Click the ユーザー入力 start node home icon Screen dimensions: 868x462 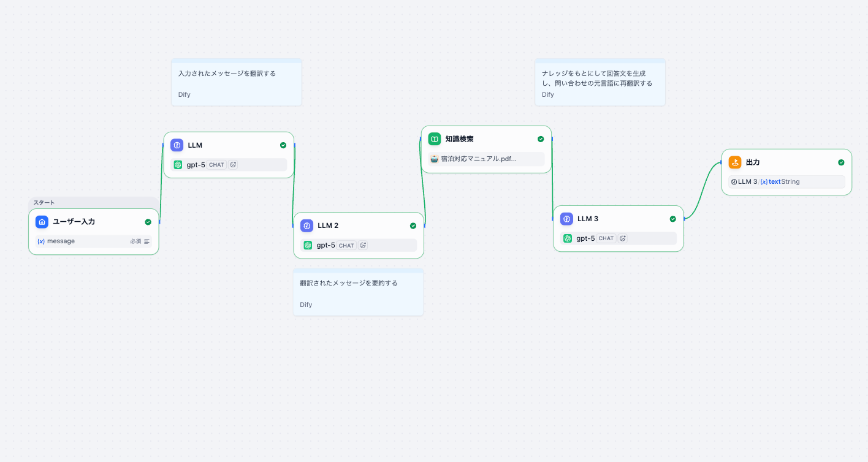(x=42, y=222)
